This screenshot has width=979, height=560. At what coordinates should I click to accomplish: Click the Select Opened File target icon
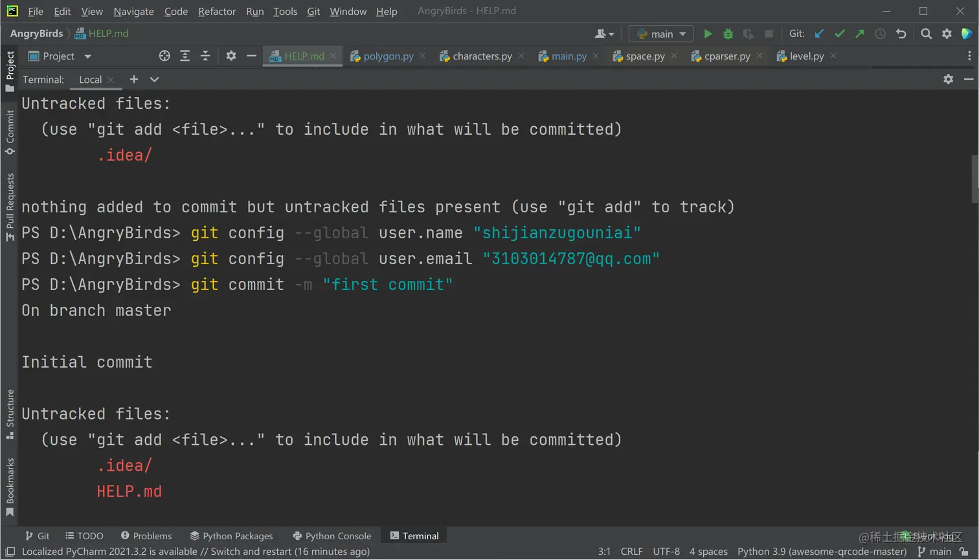pos(164,56)
